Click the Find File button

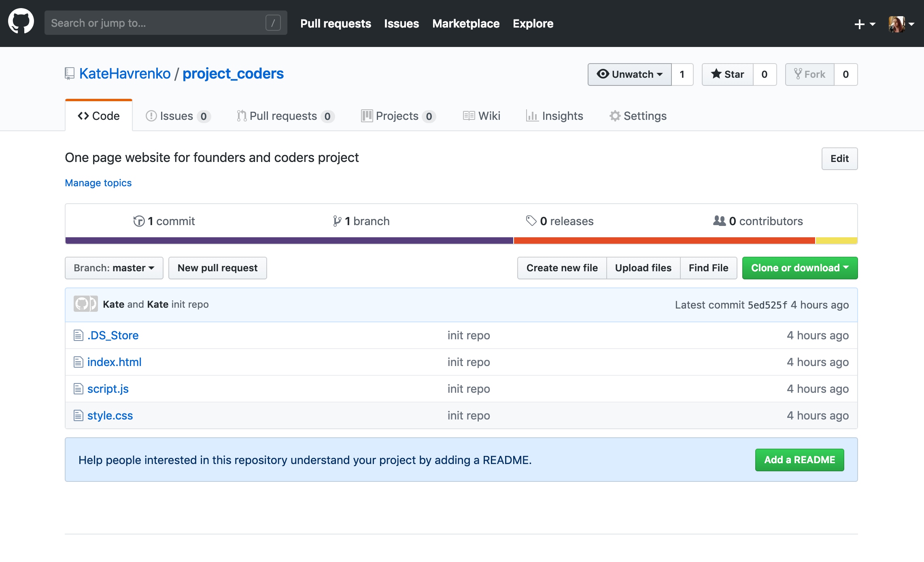click(x=709, y=268)
